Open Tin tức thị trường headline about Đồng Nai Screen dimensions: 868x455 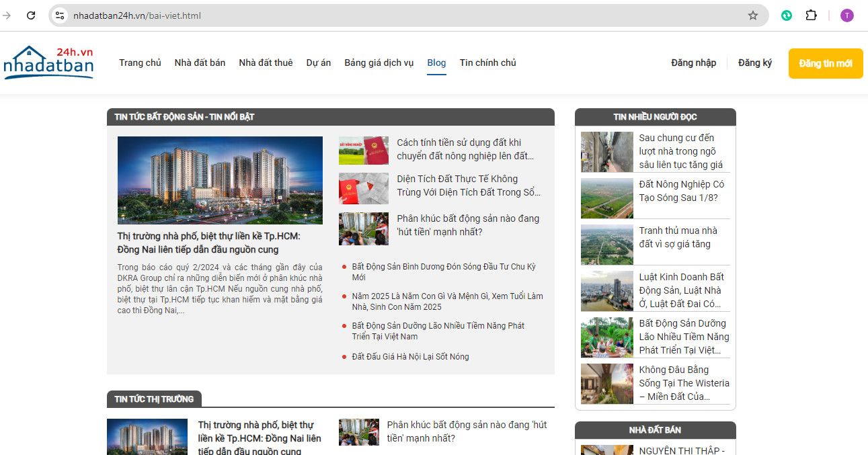[x=260, y=438]
